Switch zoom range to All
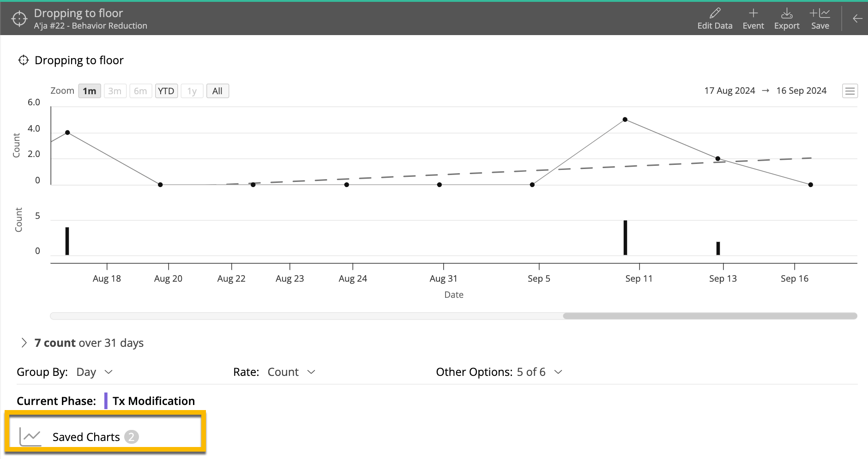This screenshot has height=459, width=868. click(217, 91)
